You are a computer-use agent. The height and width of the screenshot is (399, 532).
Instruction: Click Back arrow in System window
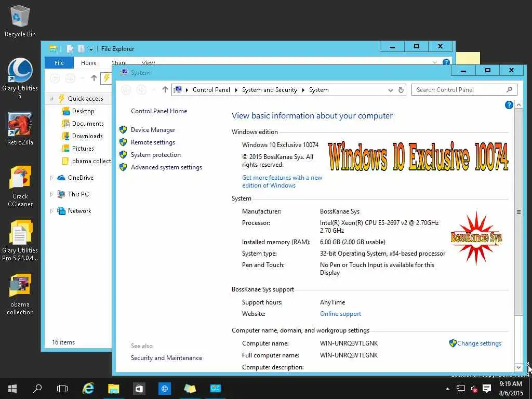[x=126, y=90]
